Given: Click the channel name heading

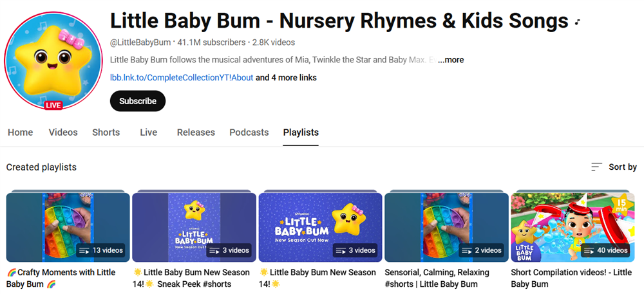Looking at the screenshot, I should [x=339, y=21].
